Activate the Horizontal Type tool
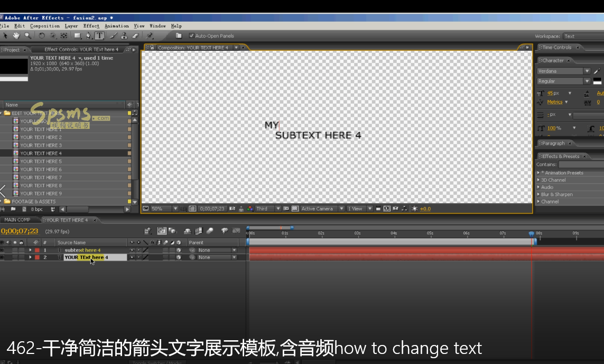This screenshot has width=604, height=364. [x=99, y=36]
